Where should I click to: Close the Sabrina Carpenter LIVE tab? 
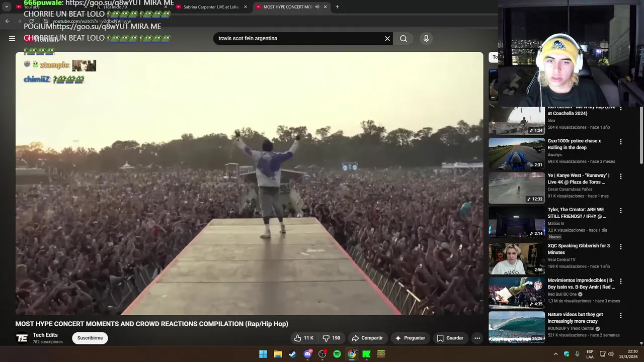click(x=246, y=7)
